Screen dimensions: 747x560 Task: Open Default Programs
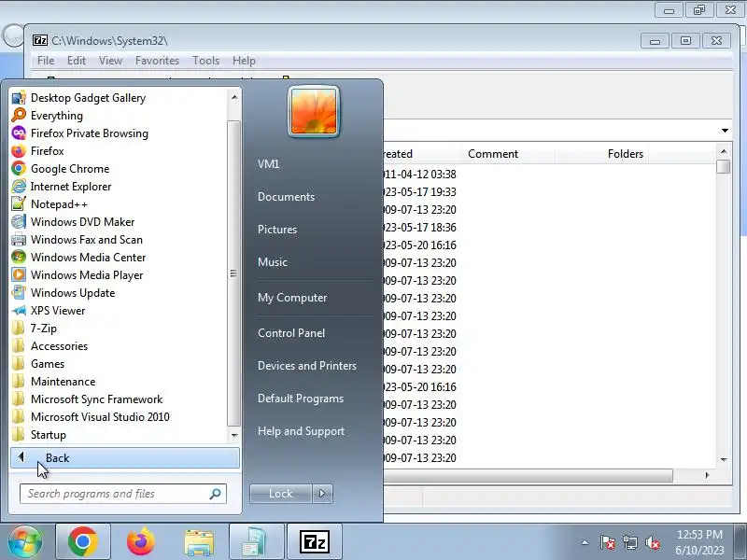tap(300, 399)
